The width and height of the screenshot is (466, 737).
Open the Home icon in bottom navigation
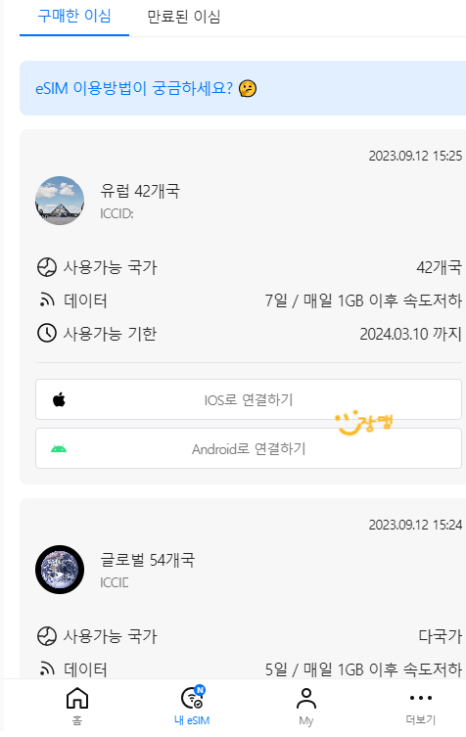[77, 698]
